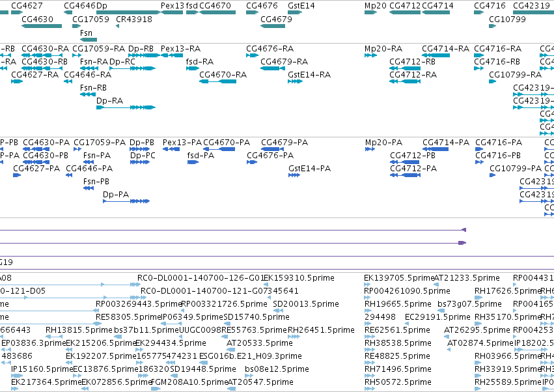This screenshot has height=392, width=554.
Task: Click transcript CG4676-RA
Action: point(270,48)
